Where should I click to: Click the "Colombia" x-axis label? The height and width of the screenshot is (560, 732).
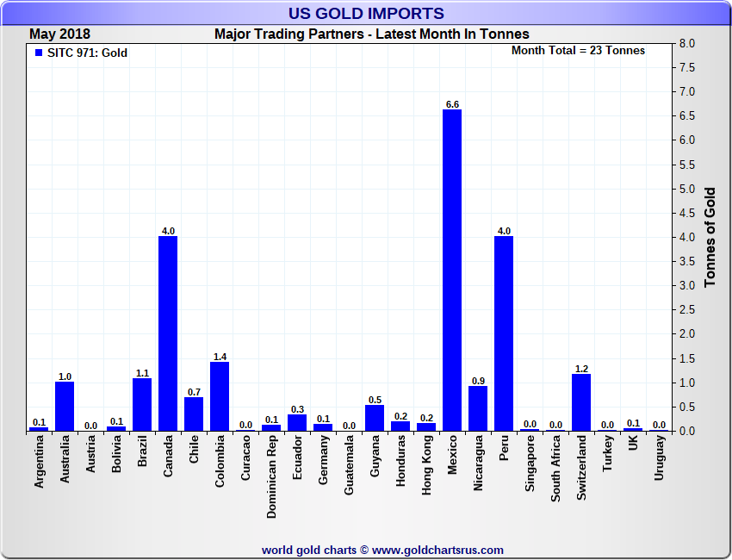coord(220,461)
